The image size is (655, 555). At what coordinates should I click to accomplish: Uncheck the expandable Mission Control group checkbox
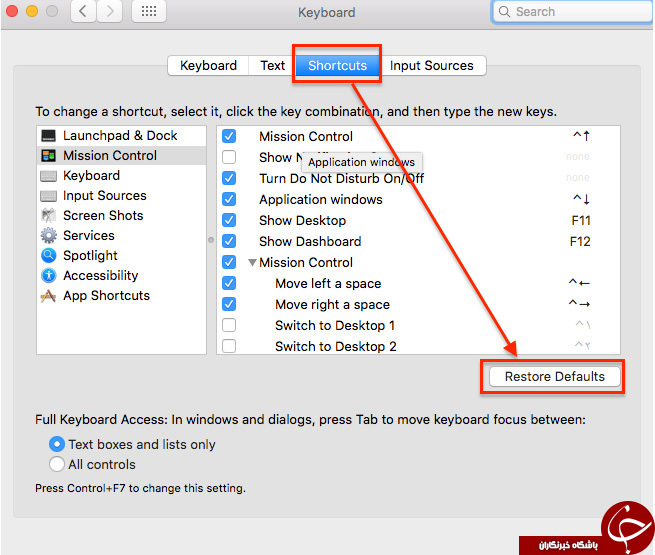(x=229, y=262)
